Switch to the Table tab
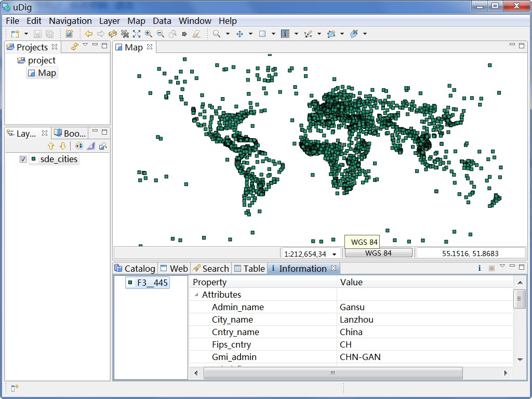 coord(249,269)
